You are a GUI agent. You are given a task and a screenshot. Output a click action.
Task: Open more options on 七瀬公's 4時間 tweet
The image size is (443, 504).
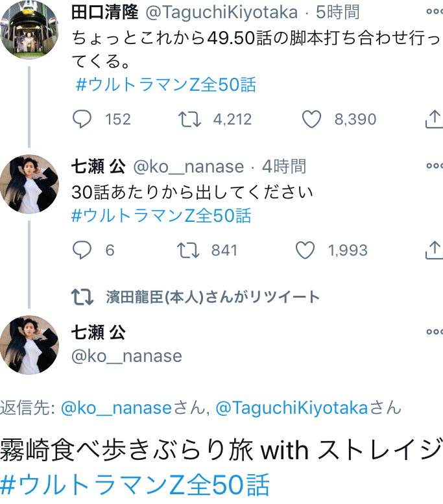tap(433, 166)
